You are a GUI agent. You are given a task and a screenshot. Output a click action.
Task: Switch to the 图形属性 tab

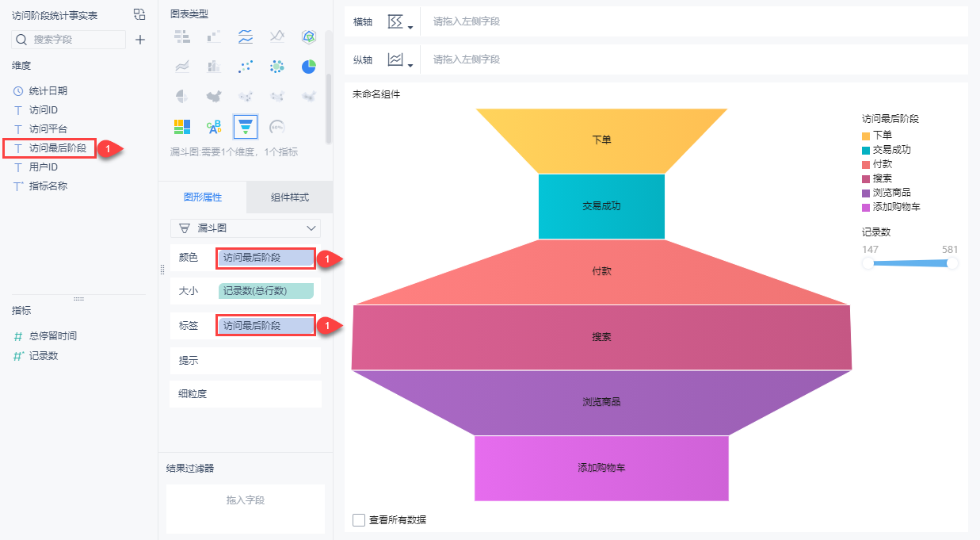(x=203, y=197)
